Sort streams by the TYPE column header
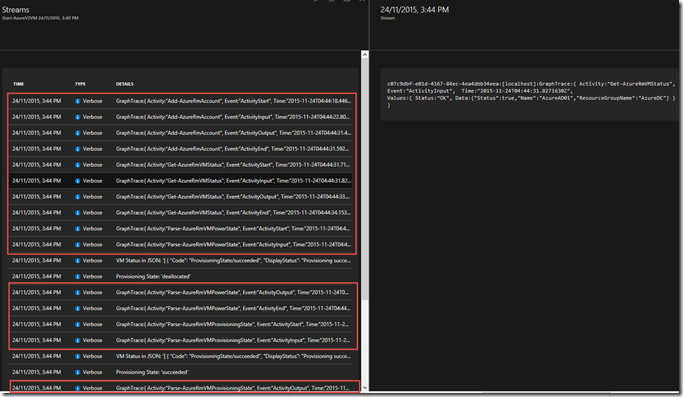 point(80,84)
